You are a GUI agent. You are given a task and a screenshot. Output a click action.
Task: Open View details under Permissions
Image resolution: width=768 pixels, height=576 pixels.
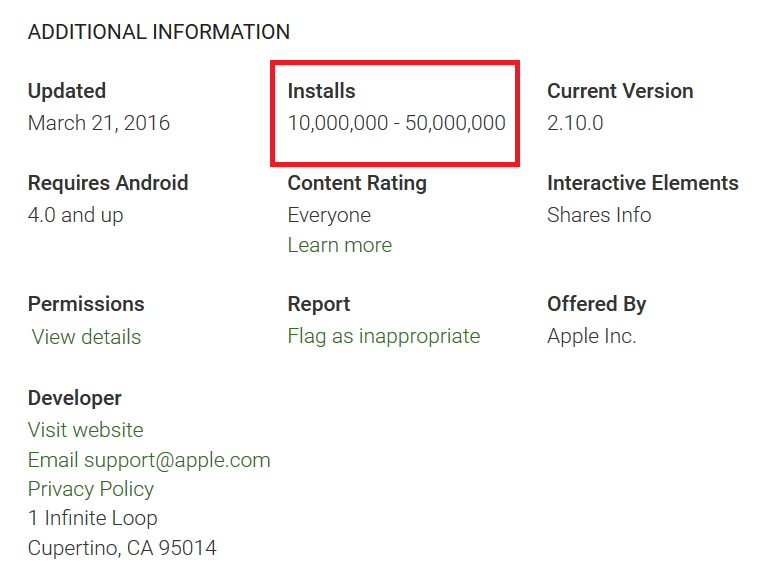86,337
